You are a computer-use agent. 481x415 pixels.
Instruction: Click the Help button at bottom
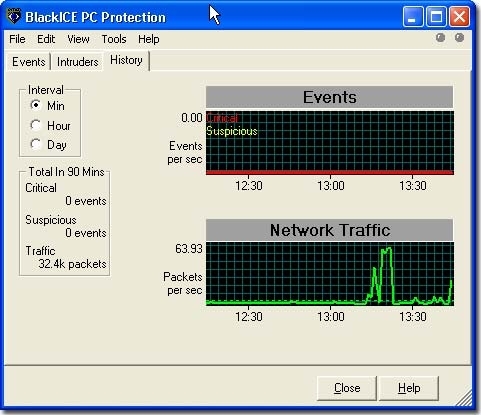(409, 388)
